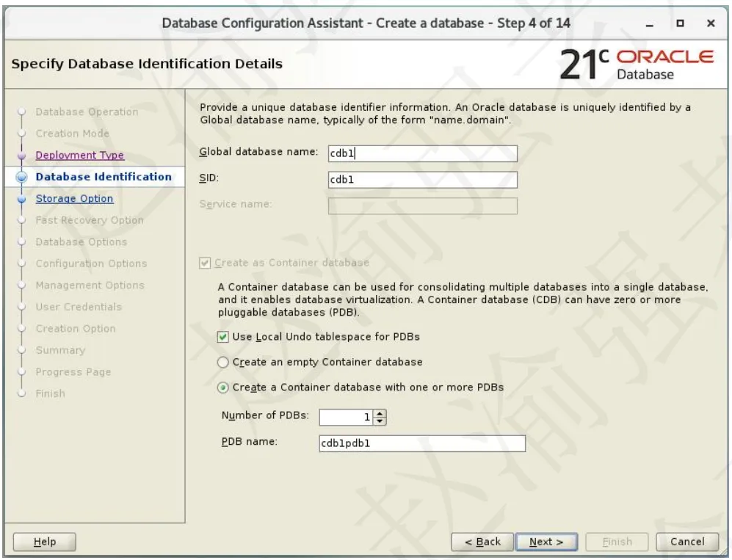Click step bullet icon beside Deployment Type
Image resolution: width=732 pixels, height=560 pixels.
[x=21, y=156]
